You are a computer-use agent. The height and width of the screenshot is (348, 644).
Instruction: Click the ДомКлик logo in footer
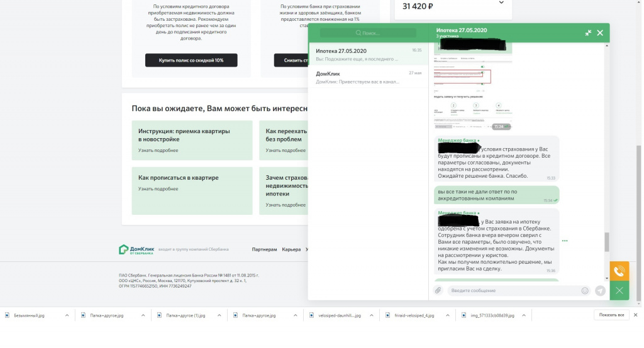click(x=136, y=249)
